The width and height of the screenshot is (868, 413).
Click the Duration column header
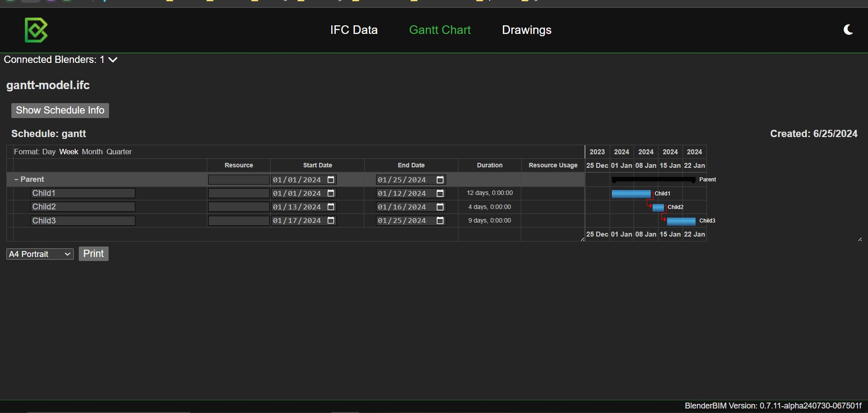tap(490, 165)
